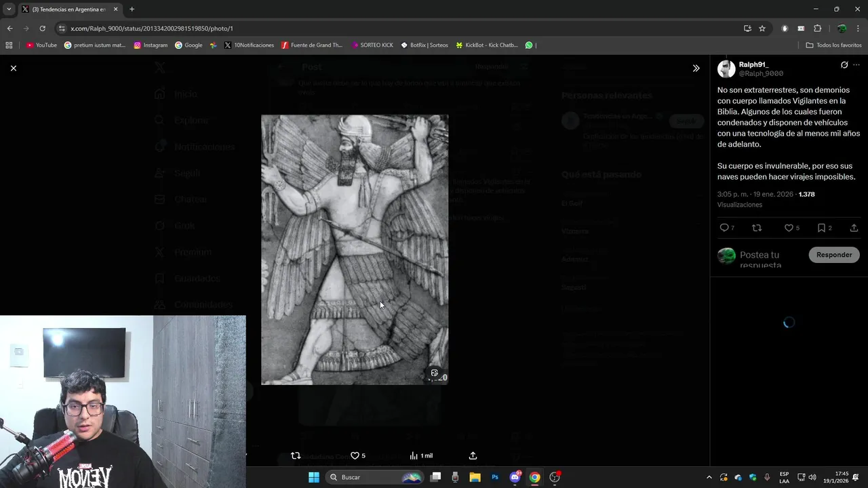Like from the photo bottom bar
The width and height of the screenshot is (868, 488).
pos(357,455)
